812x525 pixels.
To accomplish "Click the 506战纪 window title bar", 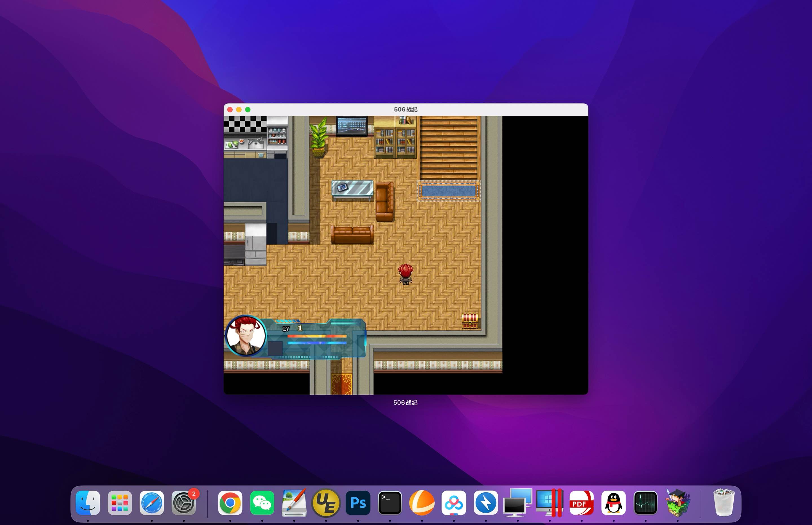I will pyautogui.click(x=406, y=109).
